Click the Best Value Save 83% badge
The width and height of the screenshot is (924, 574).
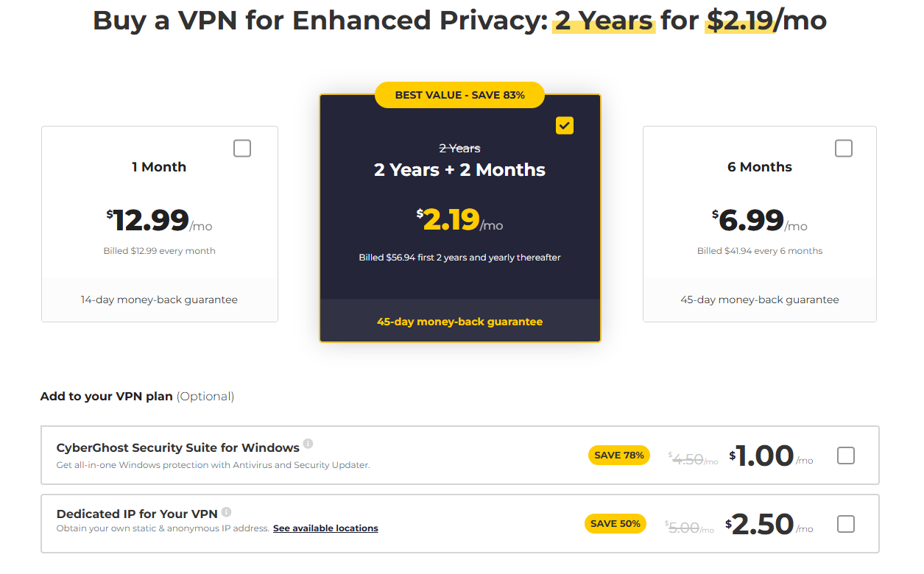coord(459,95)
